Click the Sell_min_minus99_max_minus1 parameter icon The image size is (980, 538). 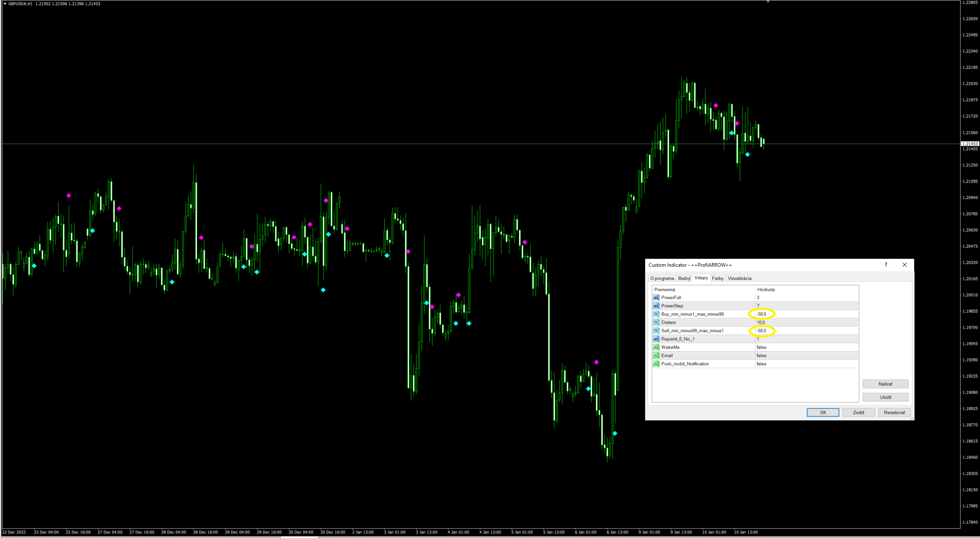tap(656, 331)
